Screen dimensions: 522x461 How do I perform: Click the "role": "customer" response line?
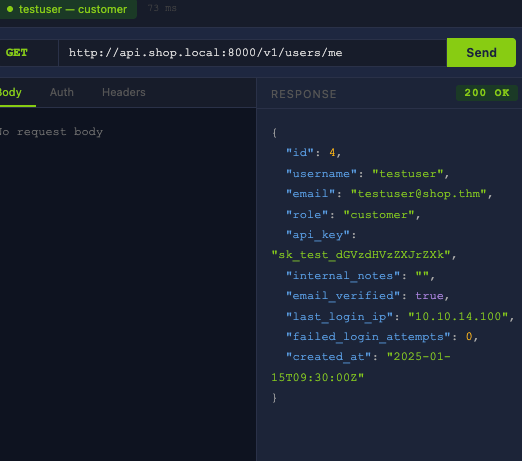coord(353,215)
